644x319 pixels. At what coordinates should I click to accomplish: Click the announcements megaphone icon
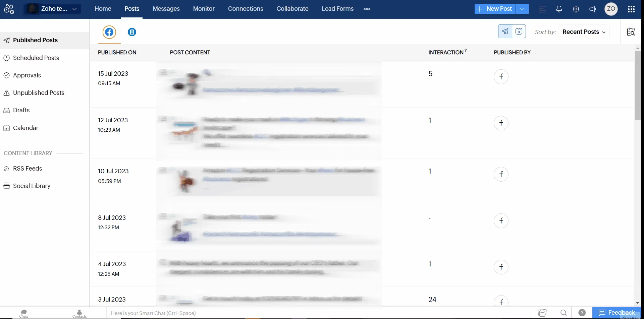(x=593, y=9)
